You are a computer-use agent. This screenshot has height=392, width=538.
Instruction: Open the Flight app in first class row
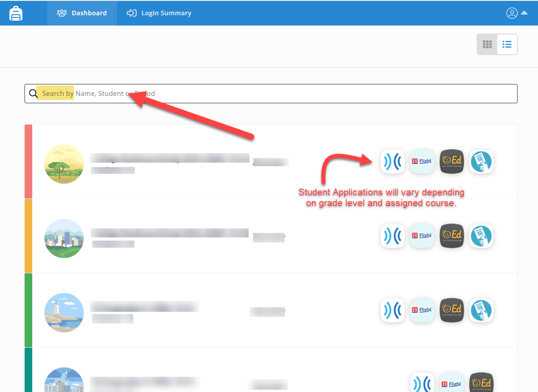[422, 161]
